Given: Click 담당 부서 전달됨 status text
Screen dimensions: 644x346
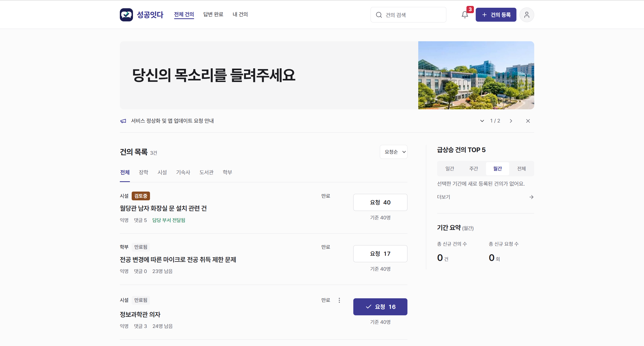Looking at the screenshot, I should (x=169, y=220).
